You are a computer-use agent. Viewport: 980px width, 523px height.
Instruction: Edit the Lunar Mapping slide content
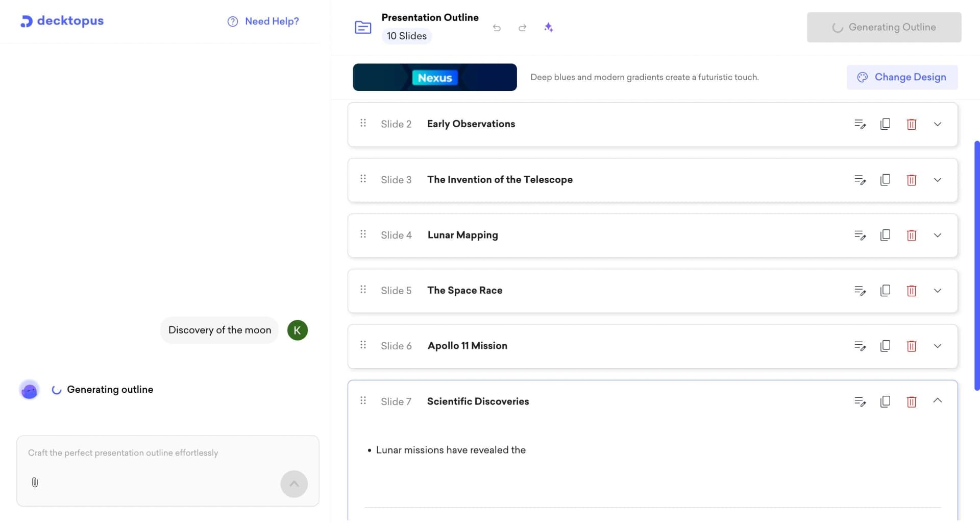click(860, 235)
